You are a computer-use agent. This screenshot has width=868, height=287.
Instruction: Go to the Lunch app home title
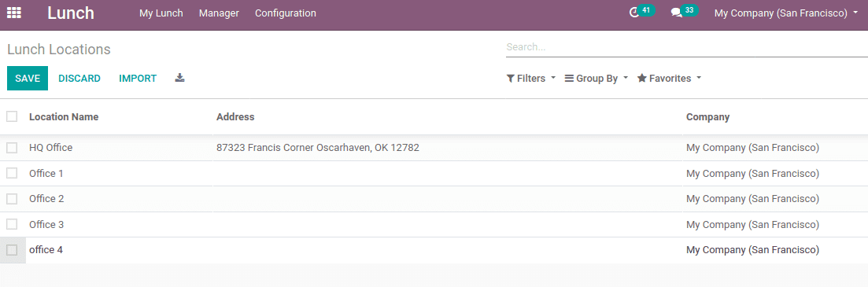pos(71,13)
